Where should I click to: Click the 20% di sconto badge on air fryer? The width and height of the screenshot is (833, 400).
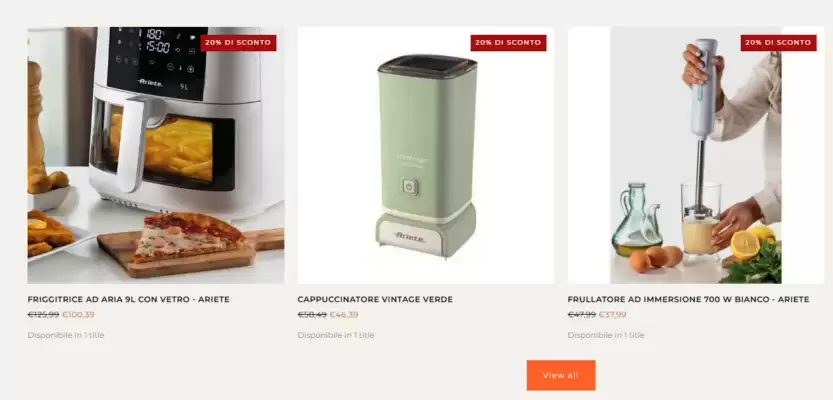click(239, 42)
